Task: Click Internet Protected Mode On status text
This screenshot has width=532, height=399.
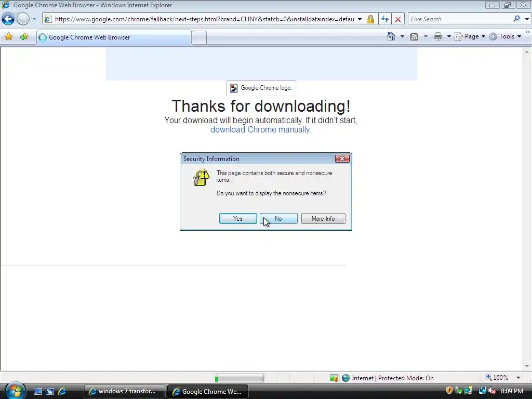Action: [393, 378]
